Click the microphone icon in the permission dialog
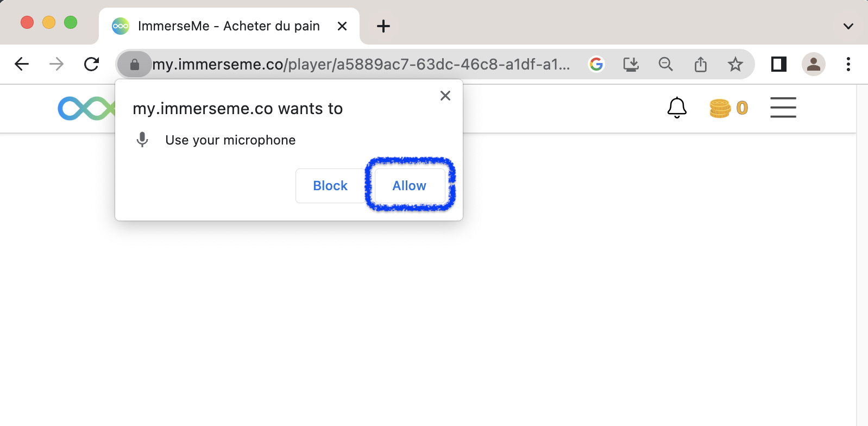Image resolution: width=868 pixels, height=426 pixels. pos(142,140)
